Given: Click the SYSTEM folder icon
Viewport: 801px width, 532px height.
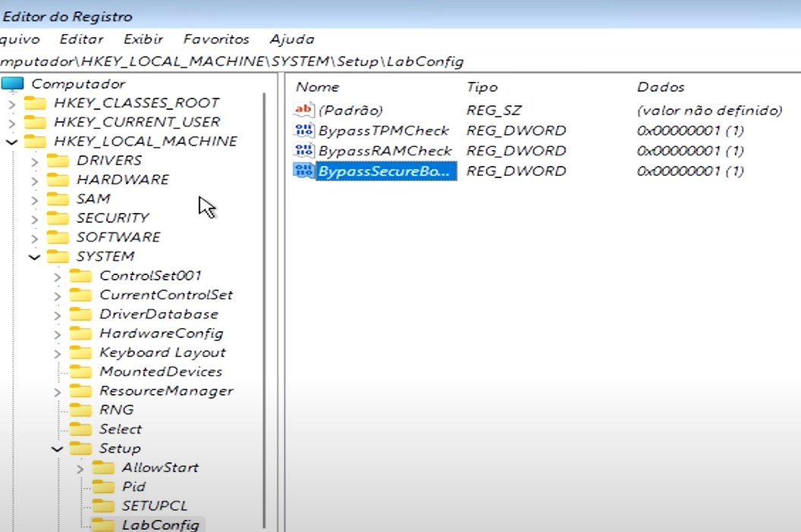Looking at the screenshot, I should coord(58,256).
